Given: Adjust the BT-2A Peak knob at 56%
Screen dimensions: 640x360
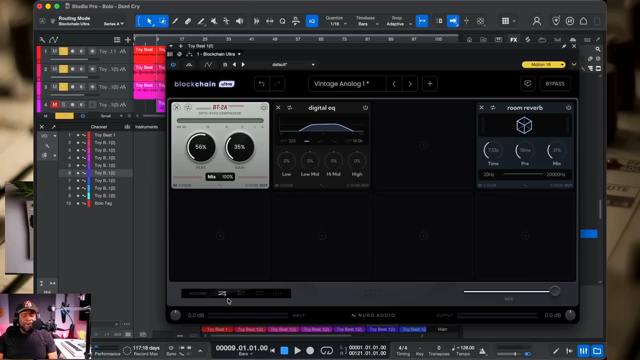Looking at the screenshot, I should click(x=201, y=147).
